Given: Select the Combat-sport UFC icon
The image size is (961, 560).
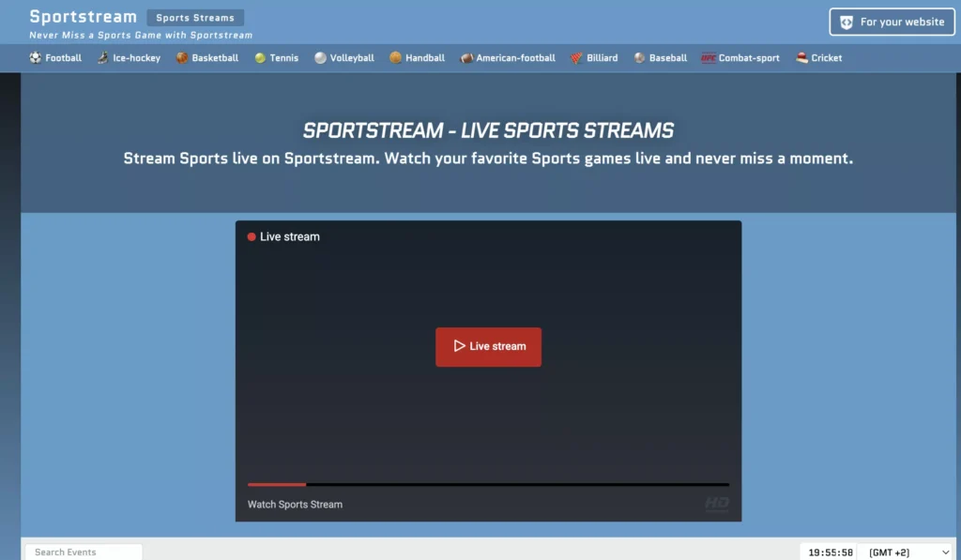Looking at the screenshot, I should 709,58.
